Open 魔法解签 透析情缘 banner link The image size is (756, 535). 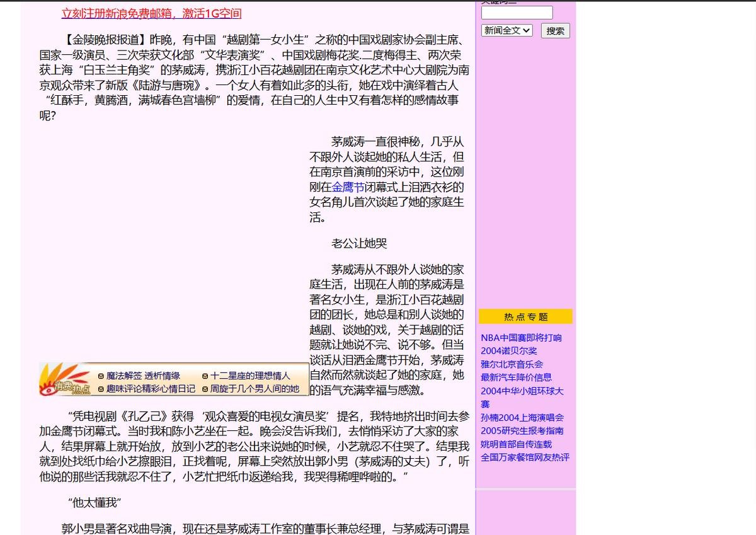click(x=143, y=376)
